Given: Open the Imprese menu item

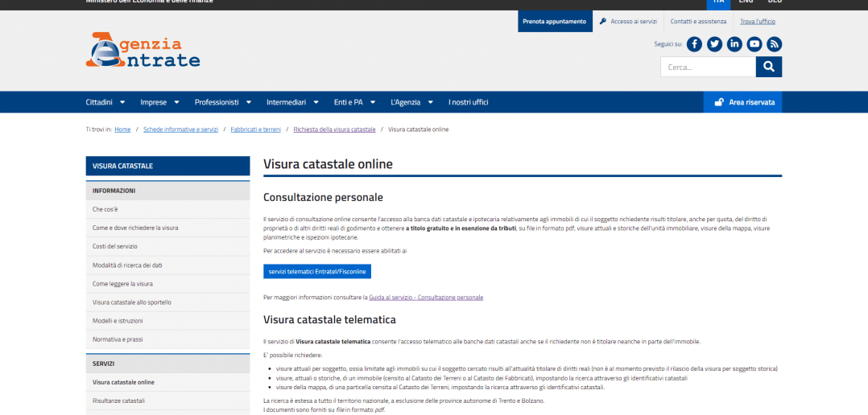Looking at the screenshot, I should (153, 102).
